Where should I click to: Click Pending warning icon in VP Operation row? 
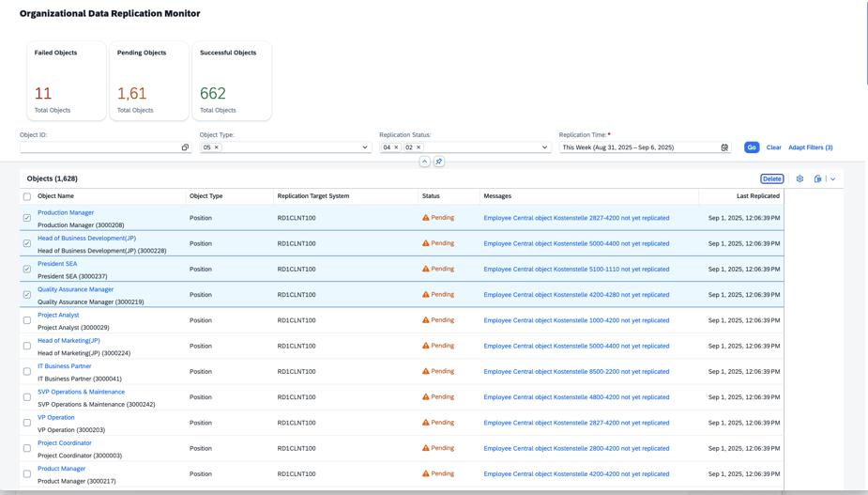[x=426, y=423]
